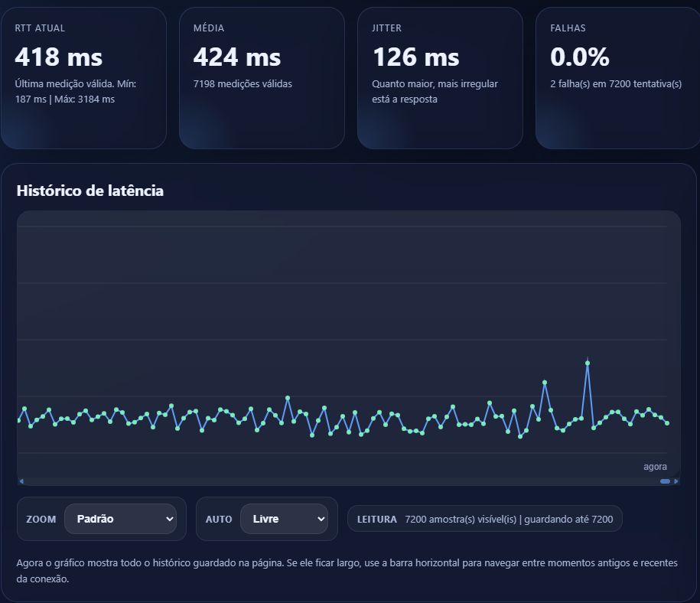Image resolution: width=700 pixels, height=603 pixels.
Task: Click the Jitter 126 ms card
Action: (440, 78)
